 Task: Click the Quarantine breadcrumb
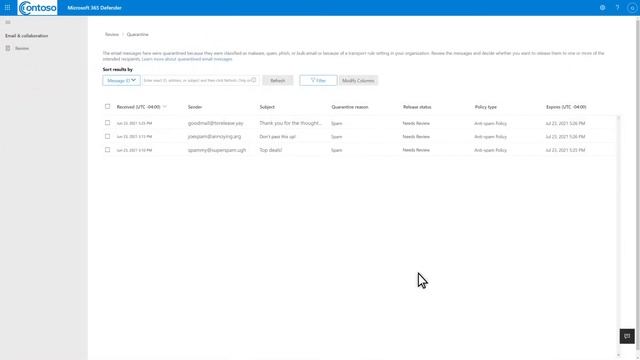[x=138, y=34]
